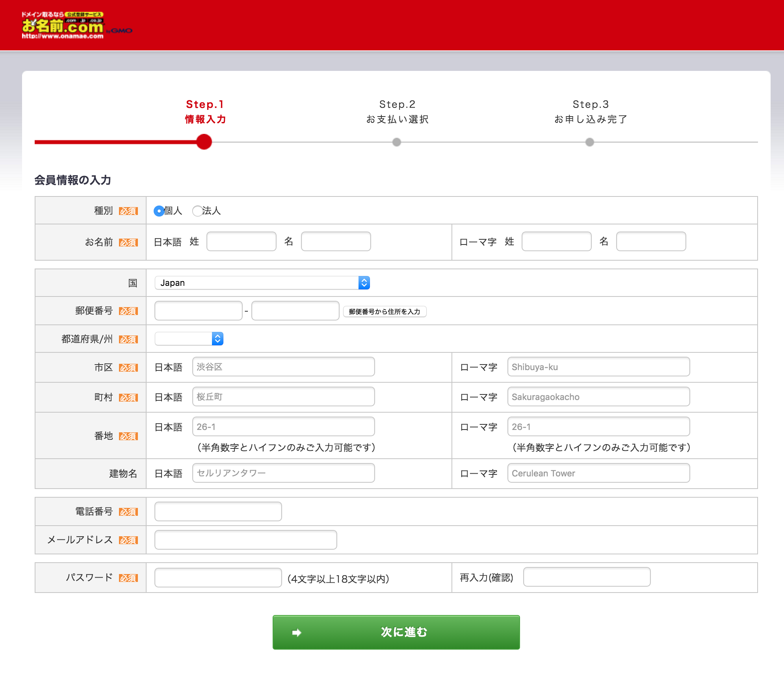Click the gray Step.3 progress dot
784x678 pixels.
coord(590,142)
